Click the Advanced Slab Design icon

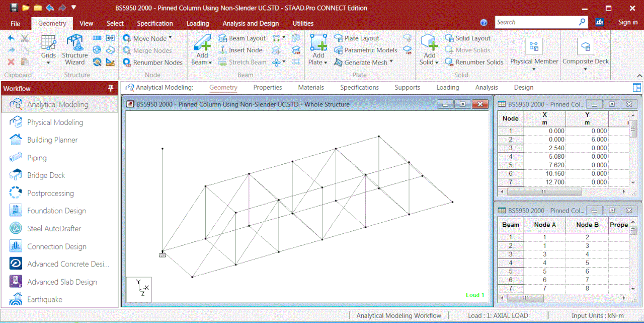[x=16, y=282]
